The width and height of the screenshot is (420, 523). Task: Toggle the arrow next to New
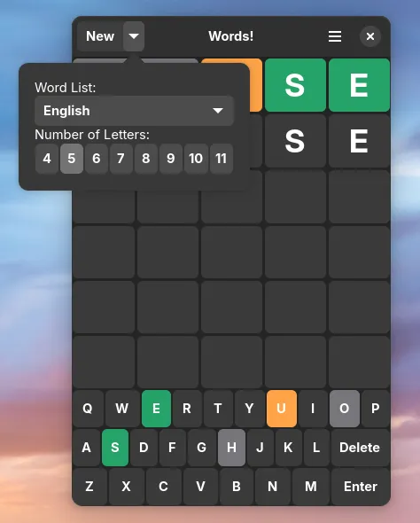pos(134,36)
